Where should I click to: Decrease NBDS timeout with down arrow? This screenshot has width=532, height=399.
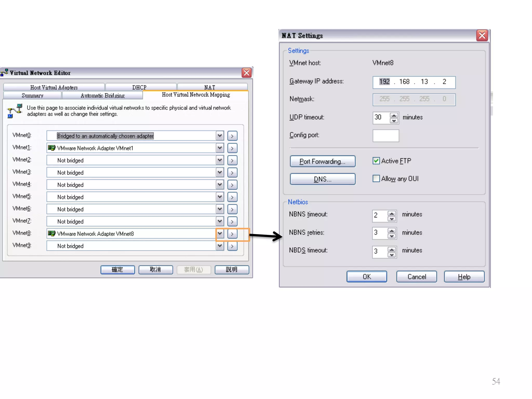click(392, 255)
